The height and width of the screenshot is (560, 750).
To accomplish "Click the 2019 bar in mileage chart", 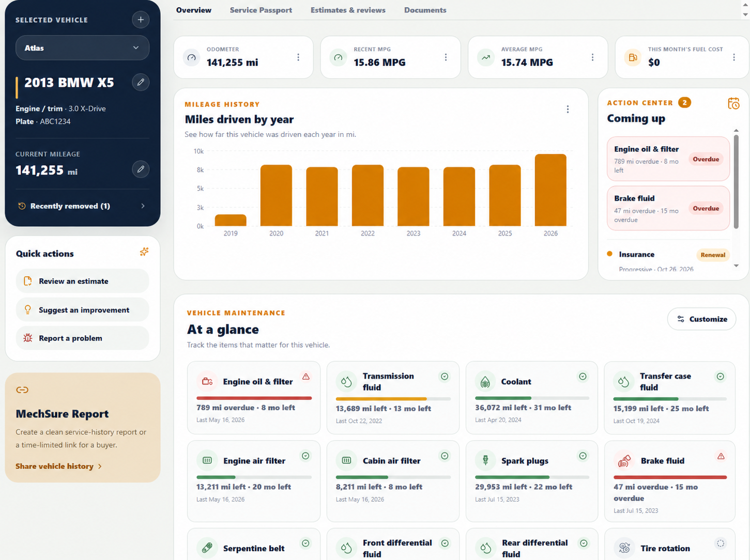I will pos(231,220).
